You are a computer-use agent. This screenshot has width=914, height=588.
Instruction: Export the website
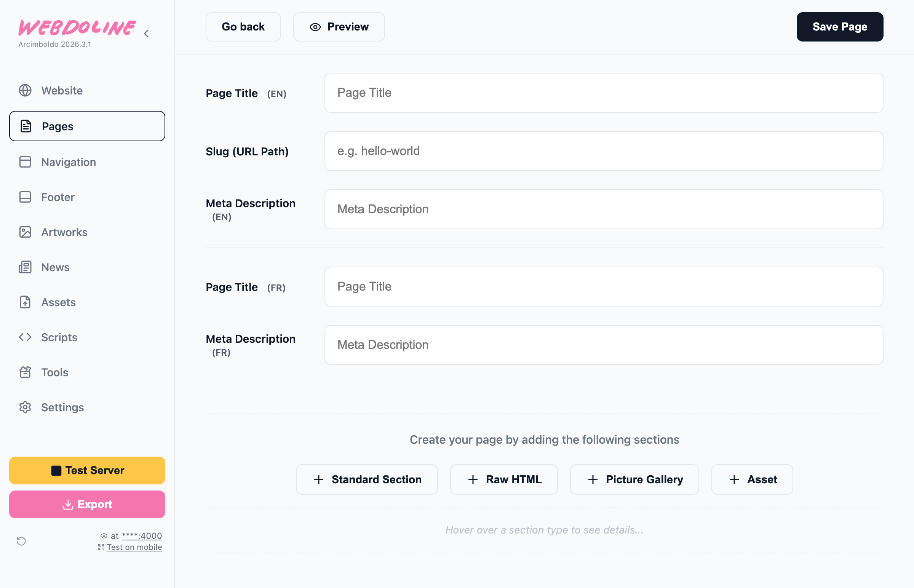click(x=87, y=504)
